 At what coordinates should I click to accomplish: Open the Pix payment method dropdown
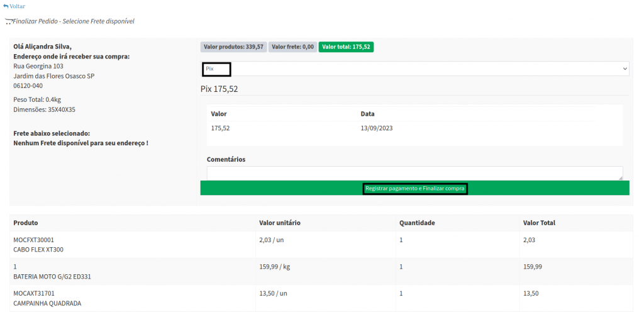coord(414,69)
